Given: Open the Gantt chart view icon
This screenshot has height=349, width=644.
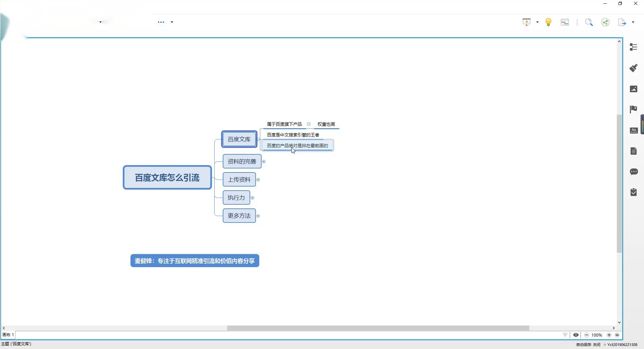Looking at the screenshot, I should [565, 22].
